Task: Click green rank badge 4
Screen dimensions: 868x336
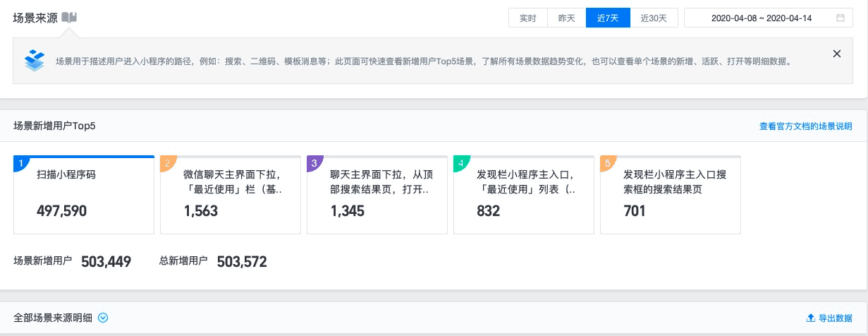Action: pos(460,163)
